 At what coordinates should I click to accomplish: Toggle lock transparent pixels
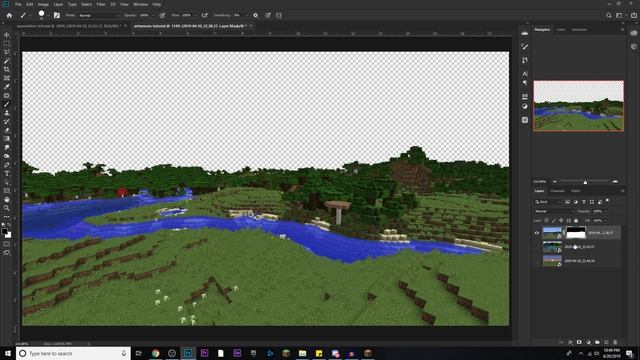[x=547, y=220]
